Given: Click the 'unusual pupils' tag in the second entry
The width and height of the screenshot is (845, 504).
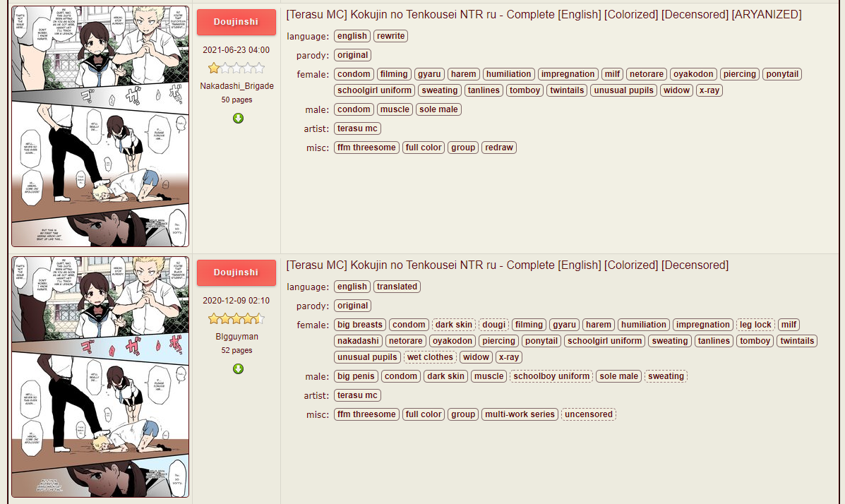Looking at the screenshot, I should 367,357.
